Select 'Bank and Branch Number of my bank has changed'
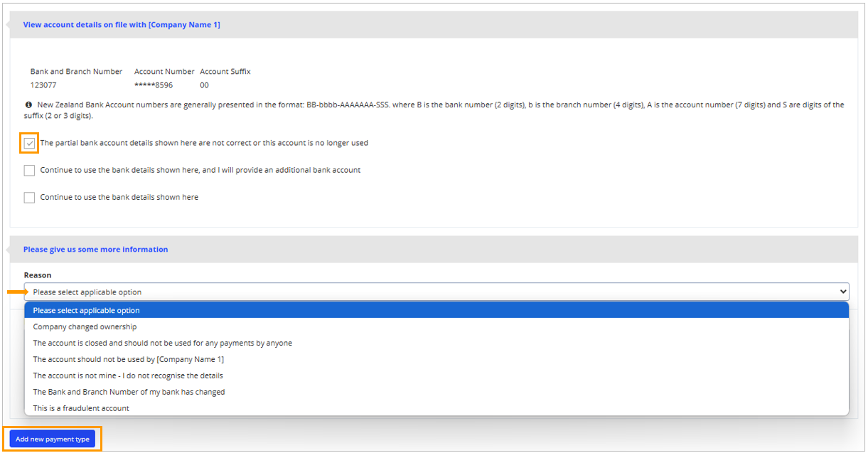Image resolution: width=868 pixels, height=453 pixels. point(129,393)
